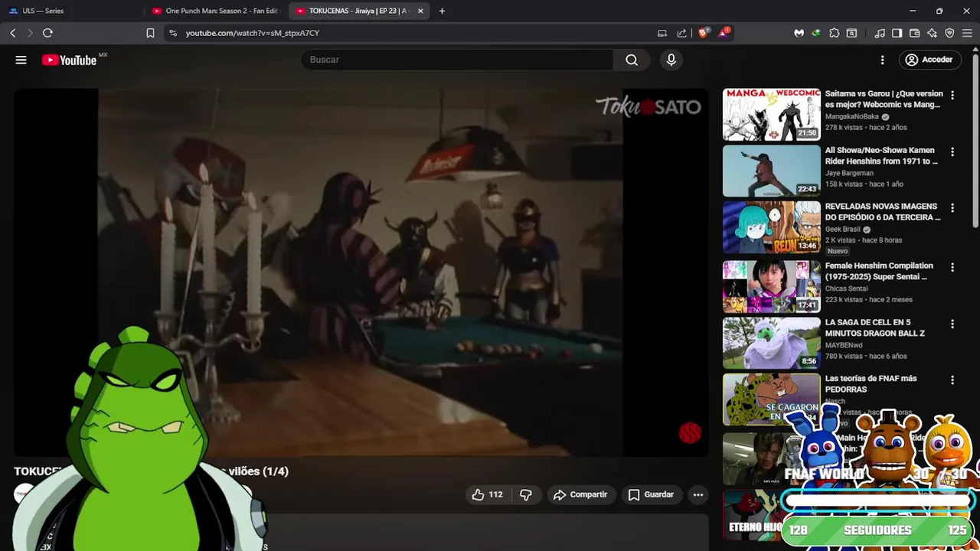Open All Showa Kamen Rider Henshins thumbnail
Image resolution: width=980 pixels, height=551 pixels.
pos(772,171)
